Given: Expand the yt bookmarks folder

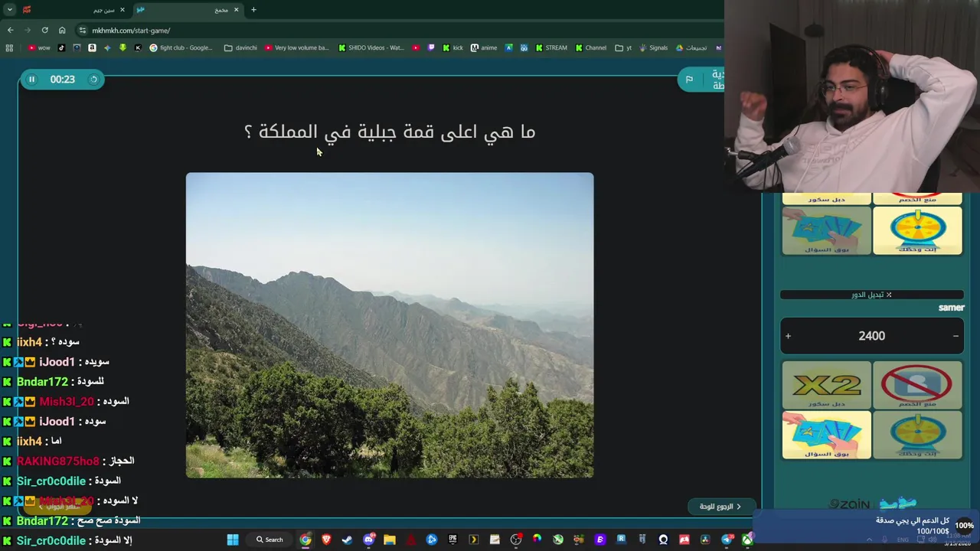Looking at the screenshot, I should point(623,47).
